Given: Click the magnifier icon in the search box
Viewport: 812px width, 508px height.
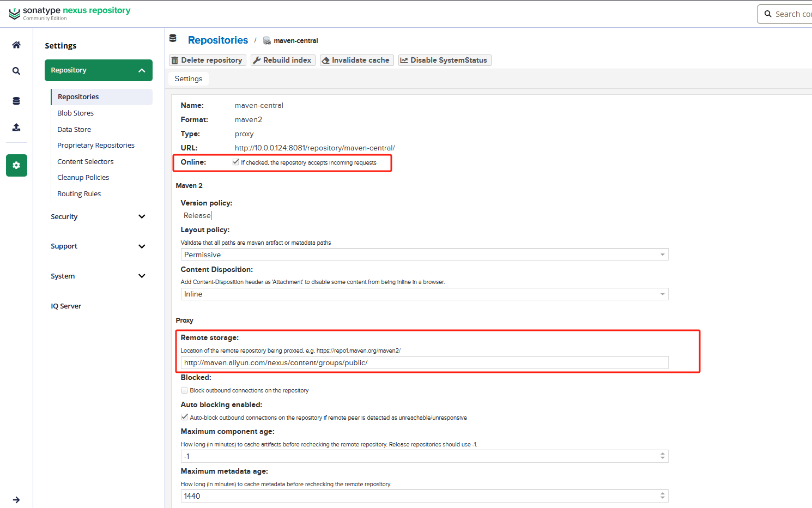Looking at the screenshot, I should click(768, 14).
